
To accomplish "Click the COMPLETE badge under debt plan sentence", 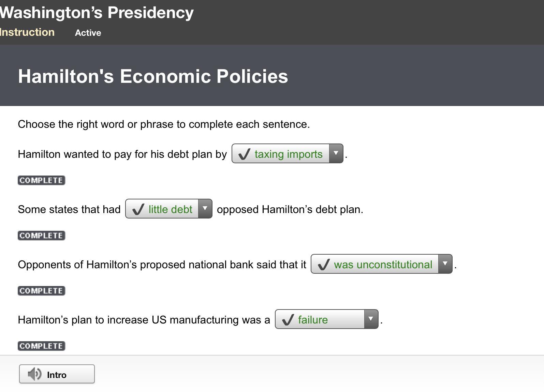I will (42, 180).
